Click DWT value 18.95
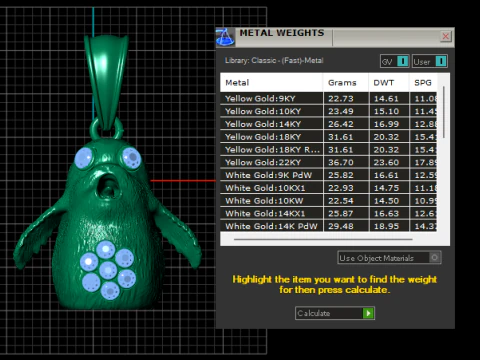Viewport: 480px width, 360px height. click(386, 226)
